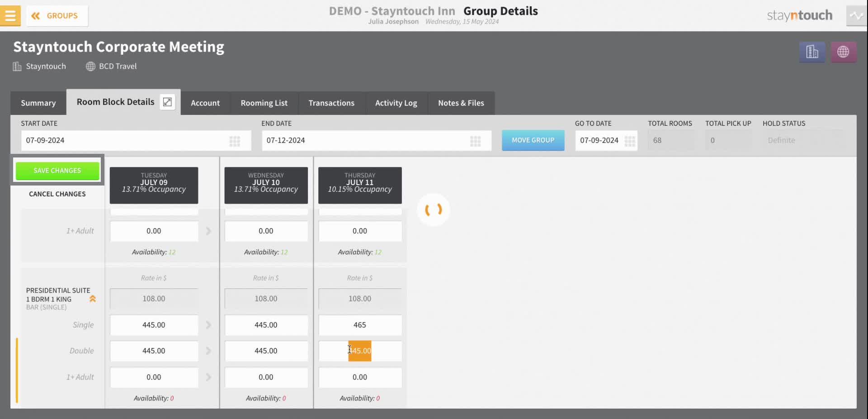The image size is (868, 419).
Task: Copy Single July 09 rate across dates
Action: (208, 325)
